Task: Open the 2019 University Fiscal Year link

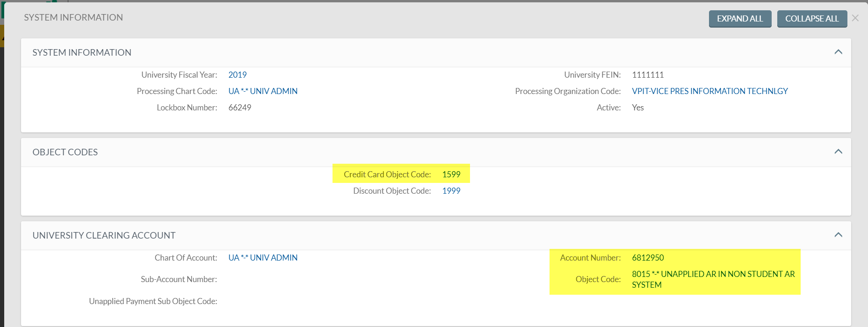Action: (237, 75)
